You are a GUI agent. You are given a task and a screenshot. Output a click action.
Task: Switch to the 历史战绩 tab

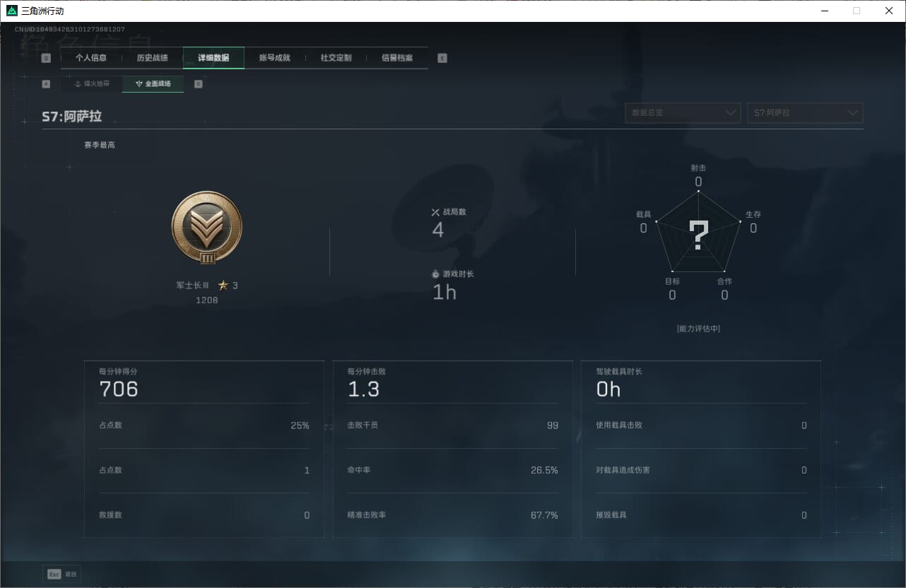[x=153, y=58]
